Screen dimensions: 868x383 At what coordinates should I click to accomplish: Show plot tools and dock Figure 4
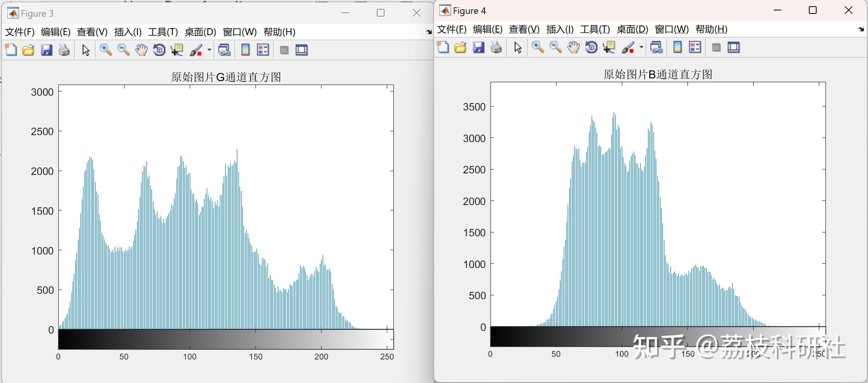(734, 47)
